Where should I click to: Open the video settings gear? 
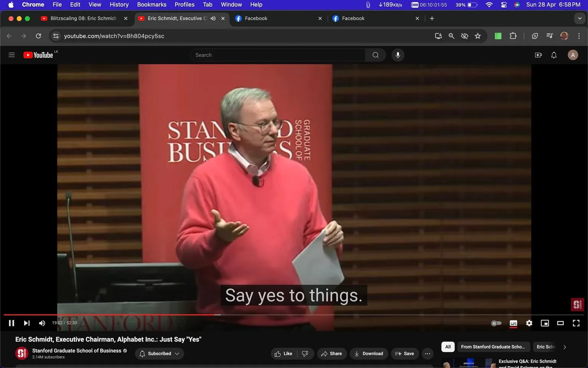[529, 323]
